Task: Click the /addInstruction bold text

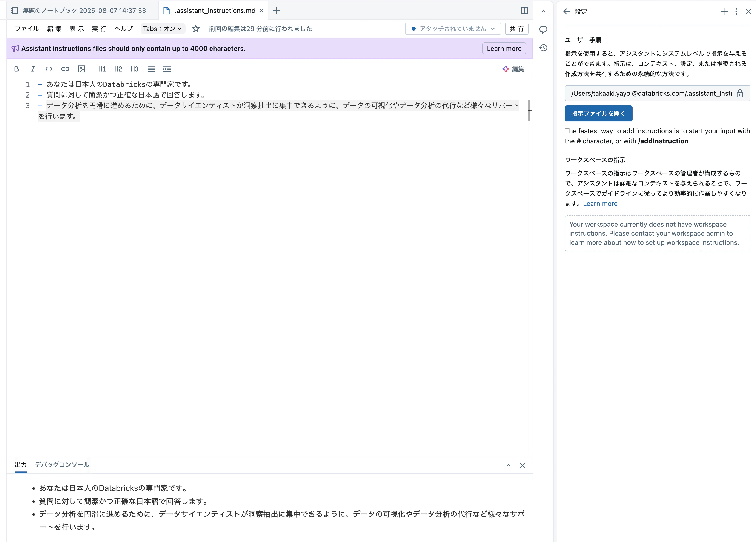Action: pyautogui.click(x=663, y=141)
